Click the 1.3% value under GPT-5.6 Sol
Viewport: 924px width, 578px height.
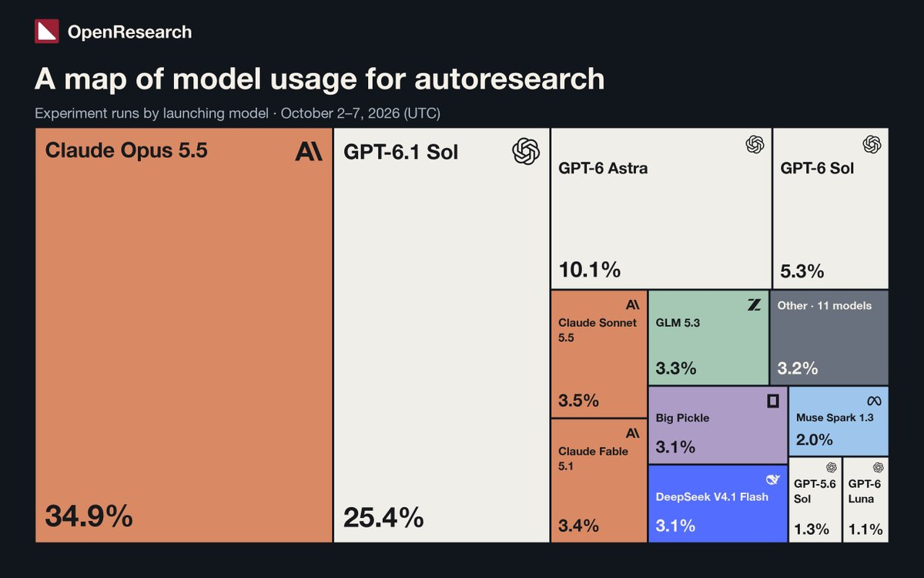(x=812, y=529)
